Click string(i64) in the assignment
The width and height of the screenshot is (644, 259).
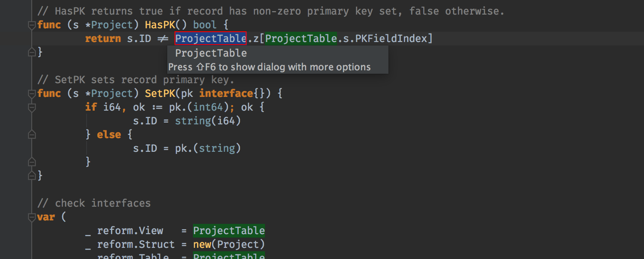click(x=208, y=121)
